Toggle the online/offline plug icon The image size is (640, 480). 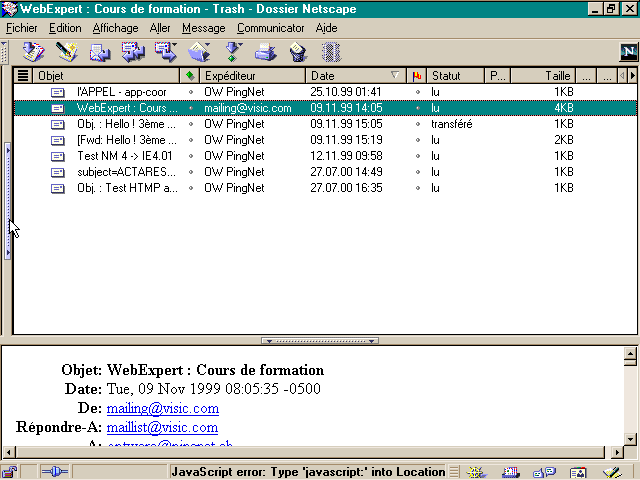click(55, 472)
